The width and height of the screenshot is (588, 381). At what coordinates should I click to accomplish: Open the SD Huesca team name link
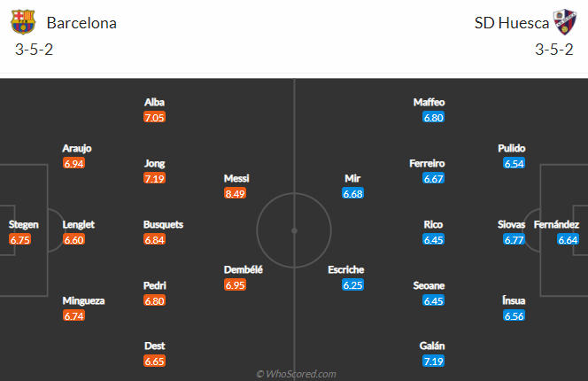pos(512,22)
